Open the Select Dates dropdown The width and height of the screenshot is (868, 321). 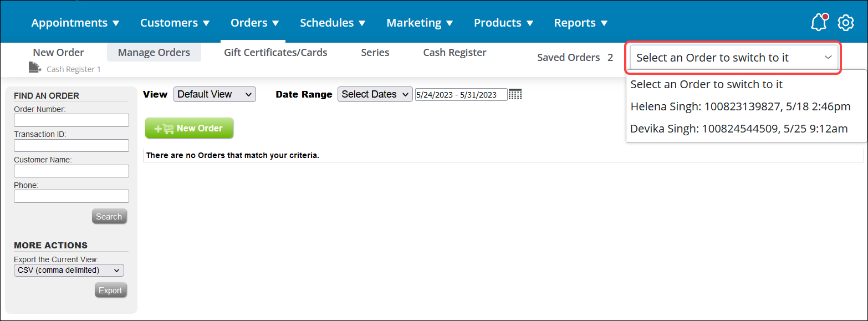(x=375, y=94)
